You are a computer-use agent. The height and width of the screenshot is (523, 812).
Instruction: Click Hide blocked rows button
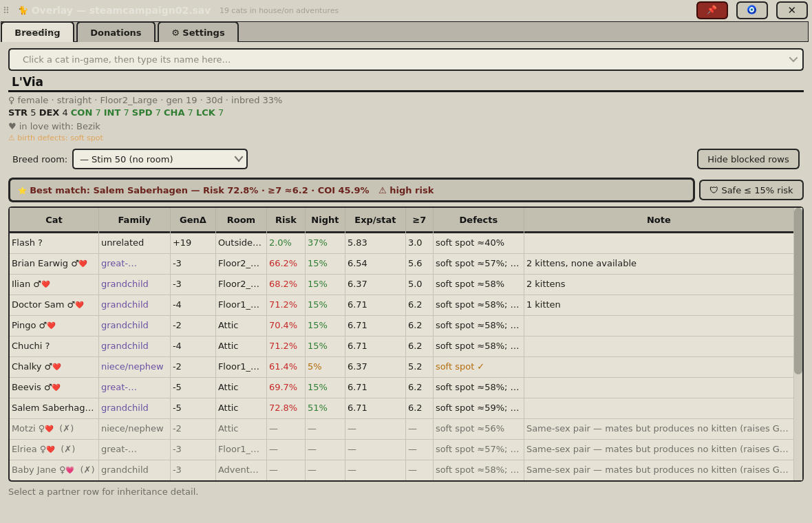[748, 159]
